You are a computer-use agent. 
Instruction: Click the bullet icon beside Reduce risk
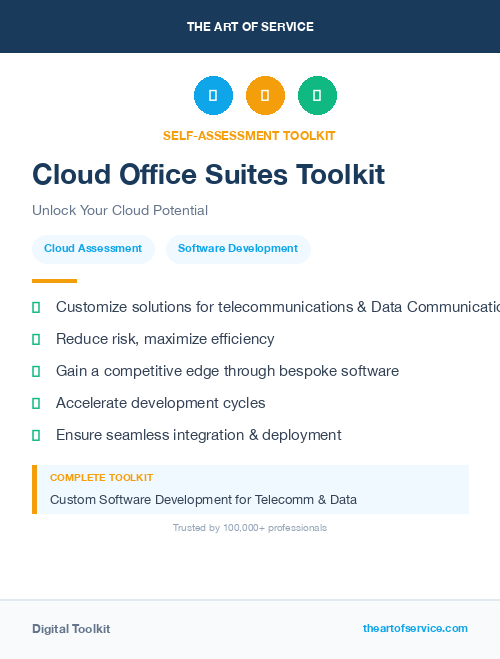click(x=36, y=339)
